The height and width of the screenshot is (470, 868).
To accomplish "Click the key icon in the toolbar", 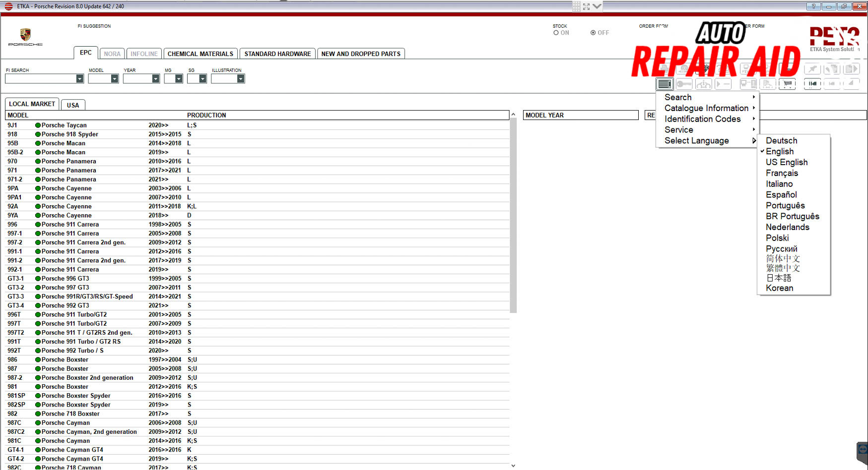I will click(x=684, y=84).
